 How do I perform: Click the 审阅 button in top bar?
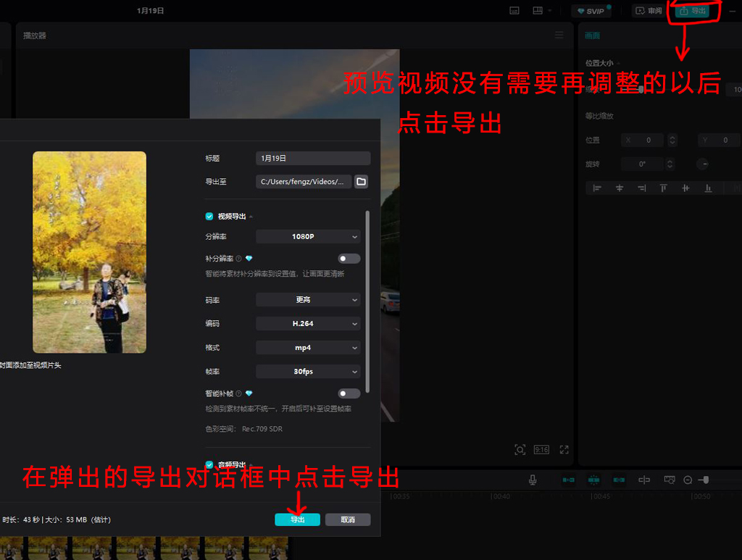tap(648, 11)
